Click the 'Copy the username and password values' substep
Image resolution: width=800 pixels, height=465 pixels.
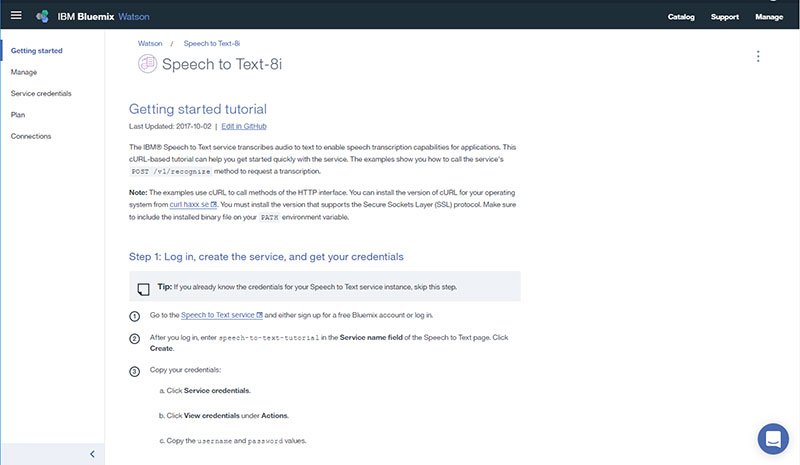point(233,440)
